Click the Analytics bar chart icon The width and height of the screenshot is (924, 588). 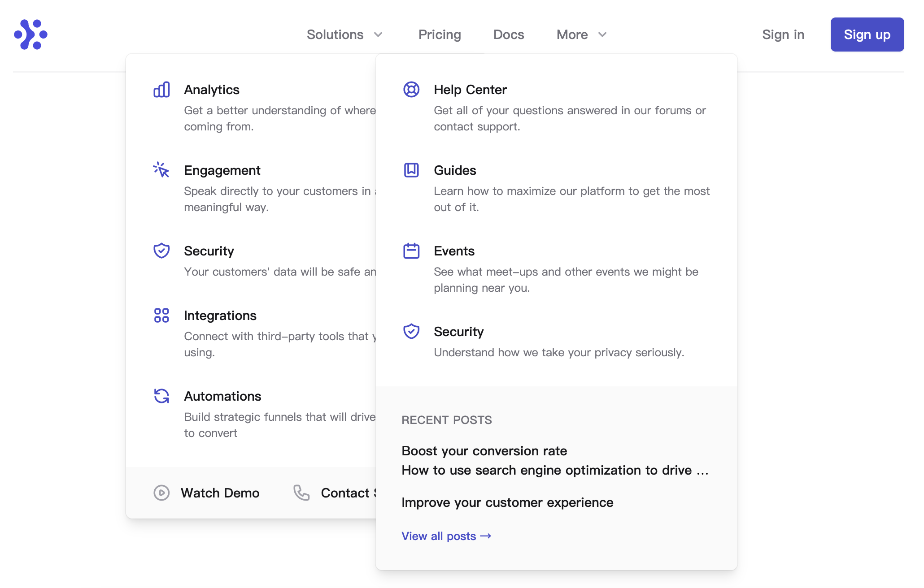(x=161, y=90)
